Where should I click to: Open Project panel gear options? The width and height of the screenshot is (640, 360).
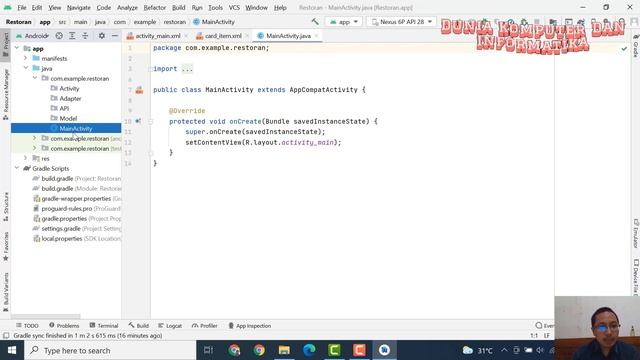click(102, 36)
